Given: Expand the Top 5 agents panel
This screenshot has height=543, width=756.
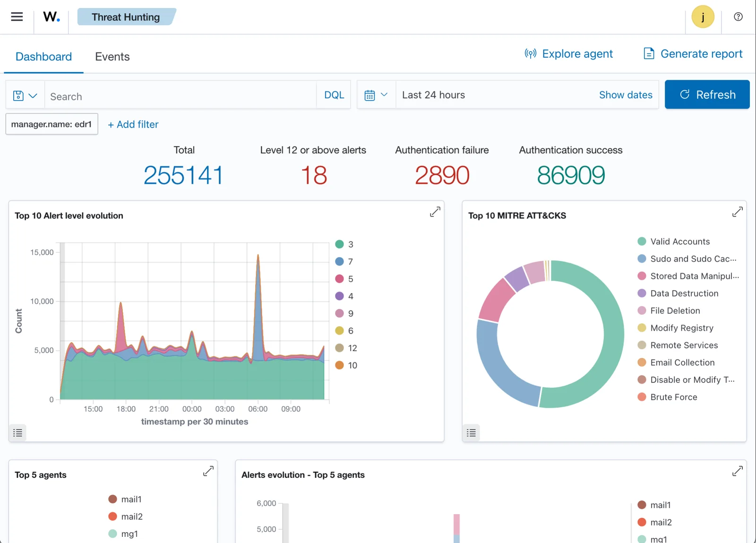Looking at the screenshot, I should tap(208, 471).
